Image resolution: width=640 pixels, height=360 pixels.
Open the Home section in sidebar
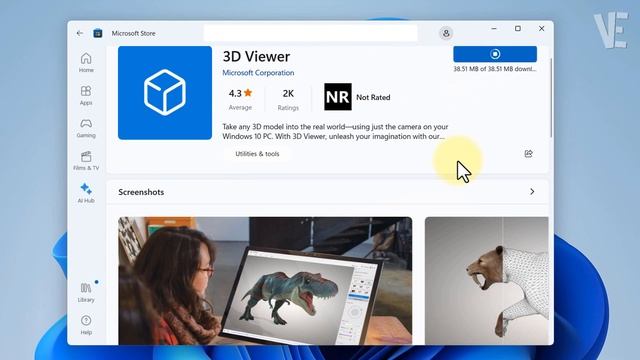(x=86, y=62)
